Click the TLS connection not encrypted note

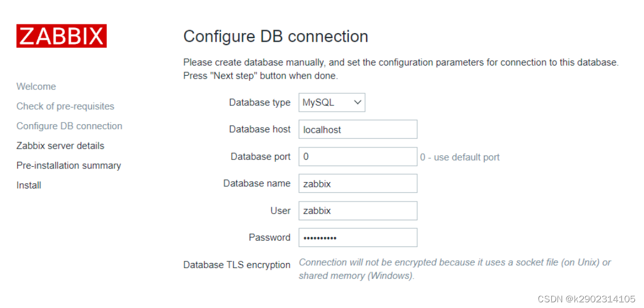(x=455, y=269)
